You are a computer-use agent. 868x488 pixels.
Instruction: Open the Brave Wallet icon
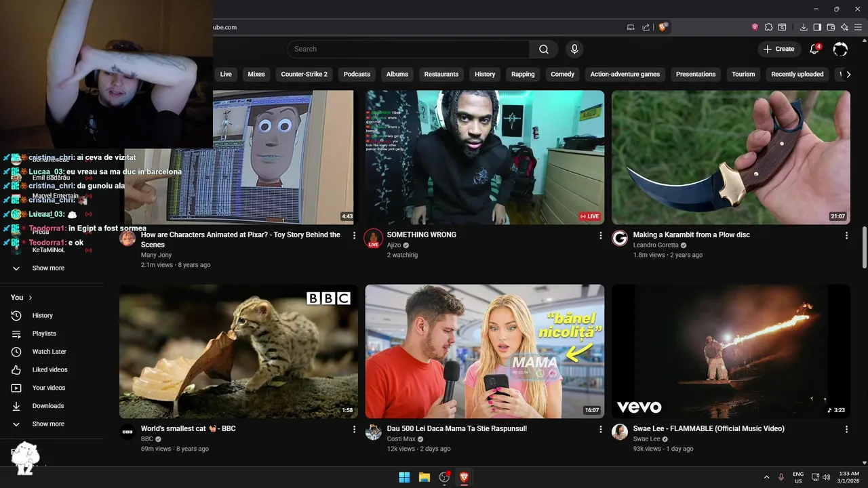pos(831,27)
